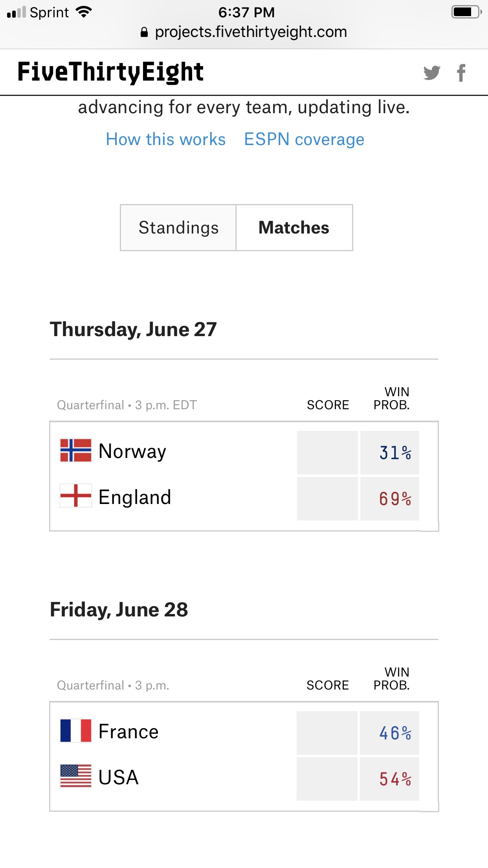Select the Norway team name

pyautogui.click(x=132, y=451)
